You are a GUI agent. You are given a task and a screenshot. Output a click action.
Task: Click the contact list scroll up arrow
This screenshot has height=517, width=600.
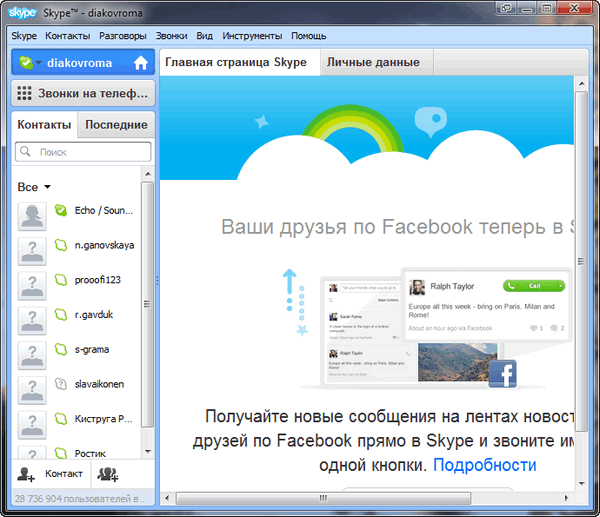(148, 174)
